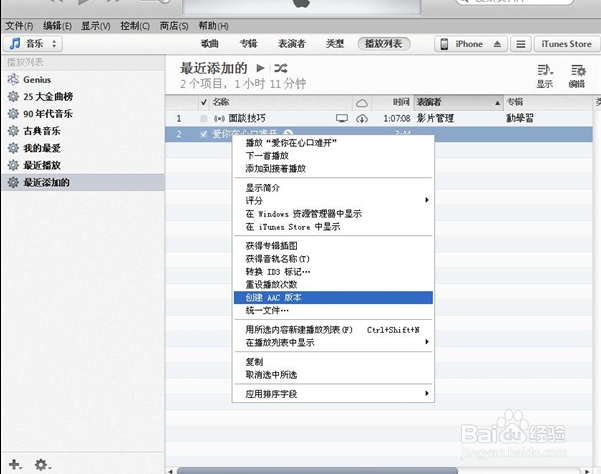Select the 播放列表 tab
This screenshot has width=601, height=474.
384,44
